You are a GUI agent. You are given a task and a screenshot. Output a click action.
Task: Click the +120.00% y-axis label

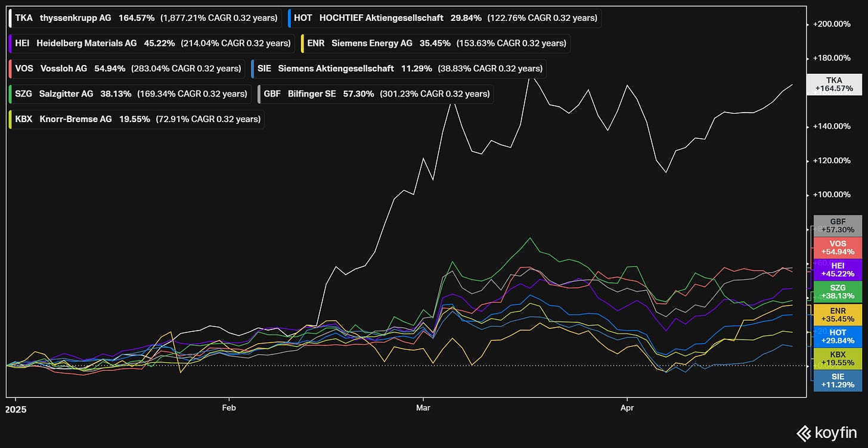pos(832,160)
